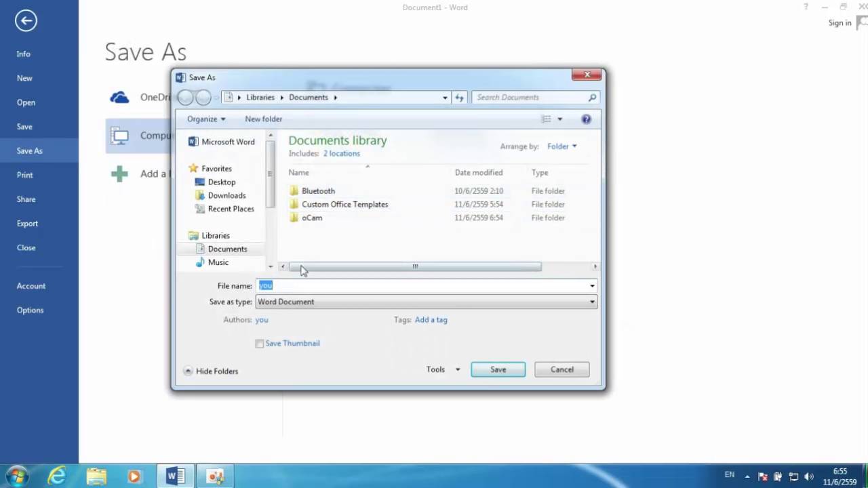Open the Print backstage tab
The width and height of the screenshot is (868, 488).
point(25,175)
